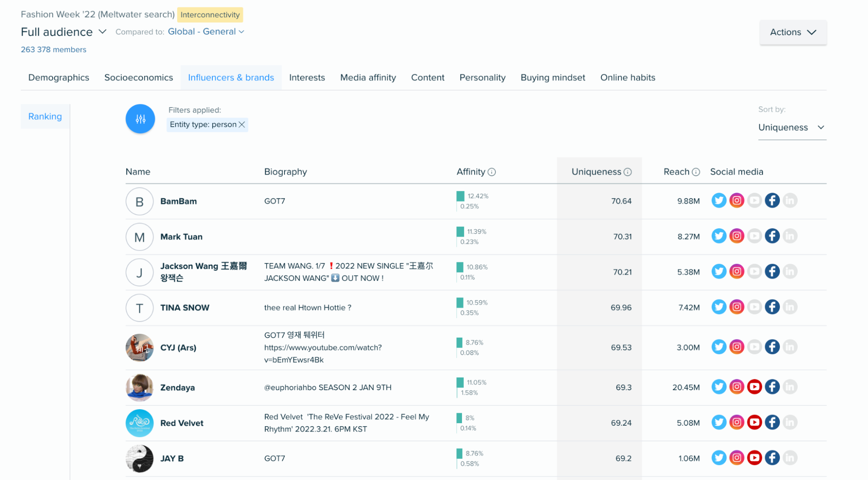Select the Influencers & brands tab
This screenshot has width=868, height=480.
(231, 77)
